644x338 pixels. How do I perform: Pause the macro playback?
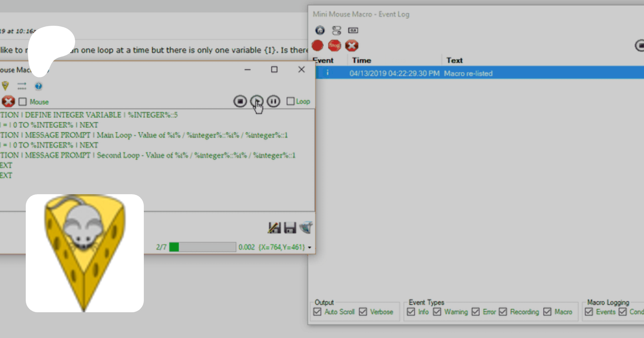[273, 102]
